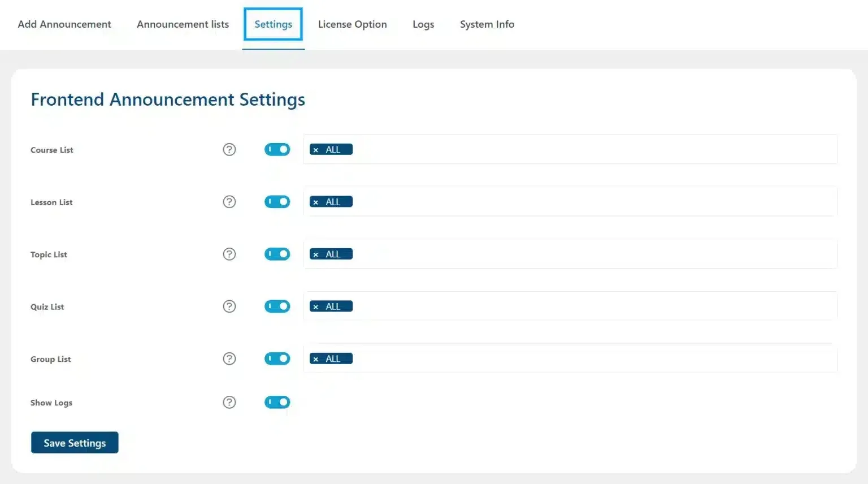This screenshot has width=868, height=484.
Task: Open the License Option tab
Action: (x=353, y=24)
